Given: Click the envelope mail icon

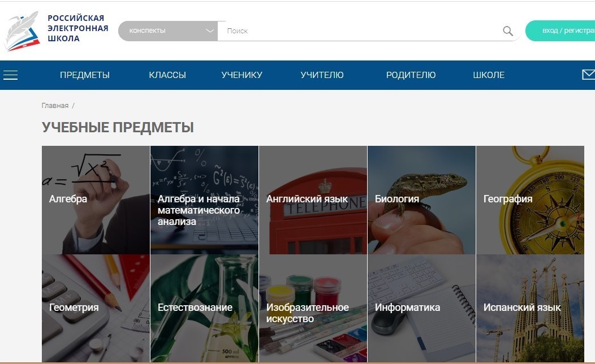Looking at the screenshot, I should tap(589, 75).
